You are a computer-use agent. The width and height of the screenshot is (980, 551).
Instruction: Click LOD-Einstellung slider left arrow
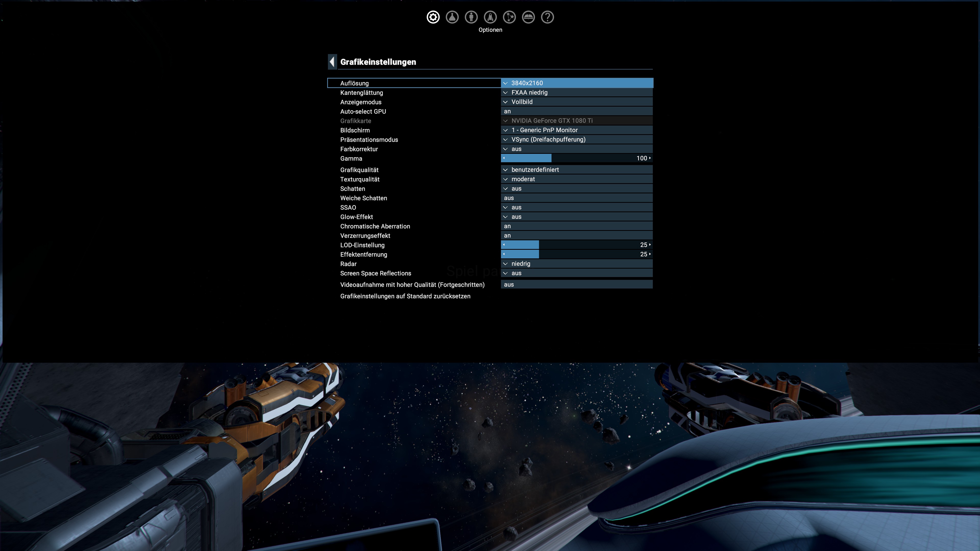[x=504, y=245]
